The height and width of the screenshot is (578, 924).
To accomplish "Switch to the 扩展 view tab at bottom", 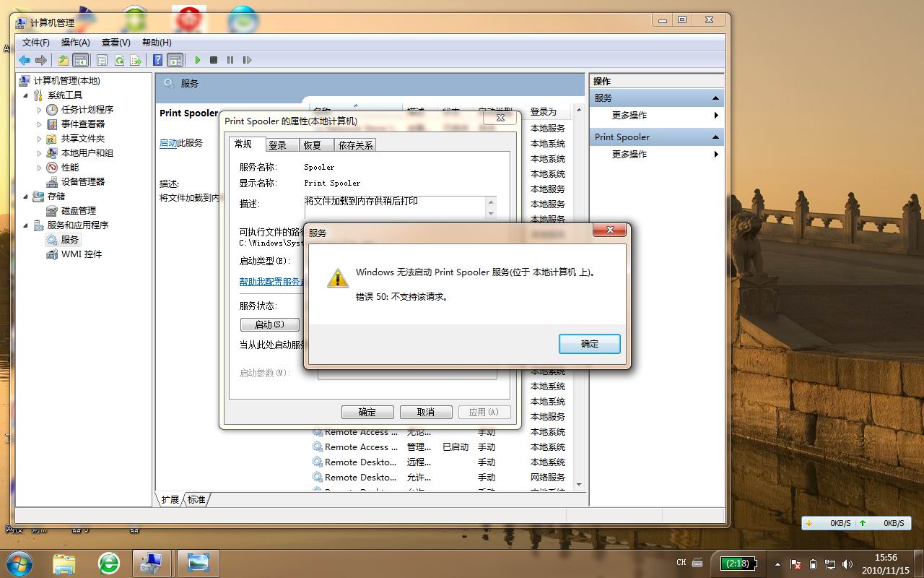I will click(170, 499).
